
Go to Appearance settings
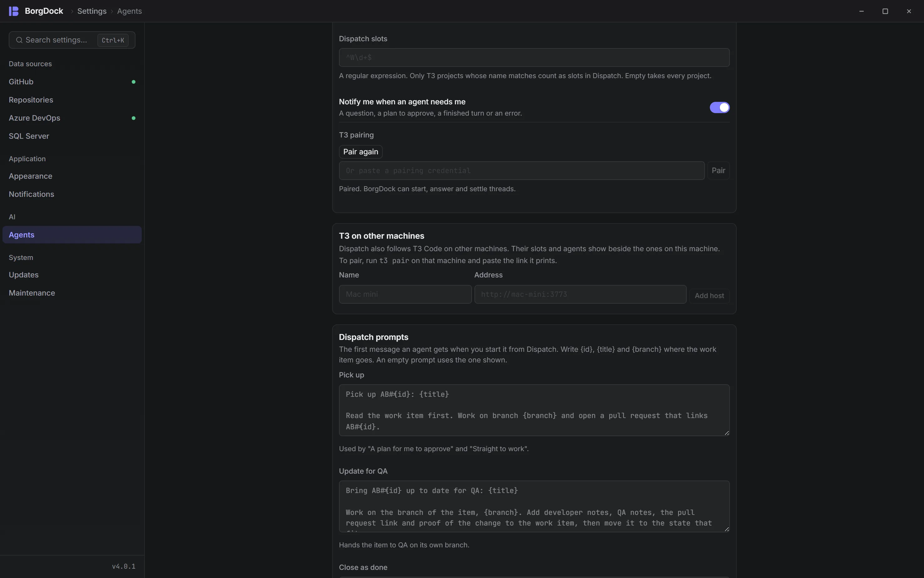tap(72, 176)
